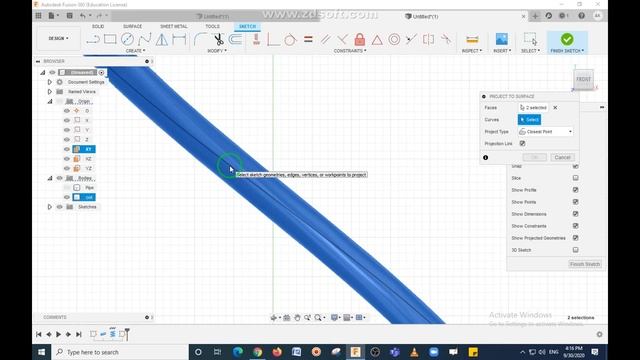Viewport: 640px width, 360px height.
Task: Hide the XY origin plane
Action: 67,149
